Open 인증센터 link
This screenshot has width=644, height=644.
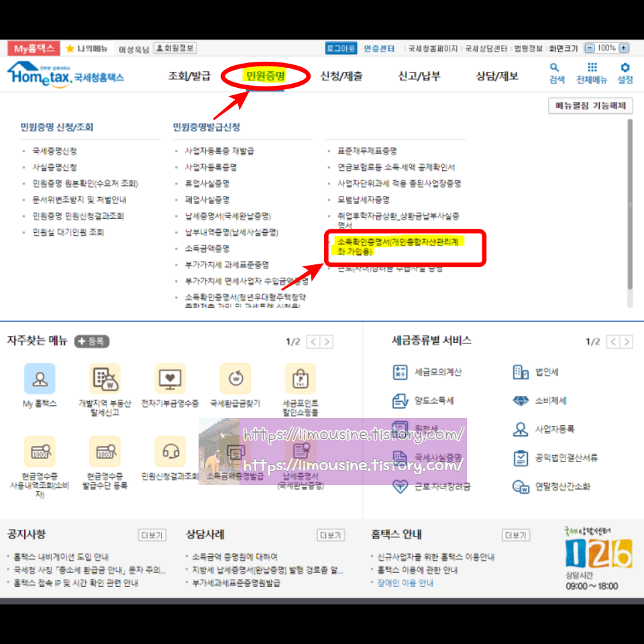point(378,48)
